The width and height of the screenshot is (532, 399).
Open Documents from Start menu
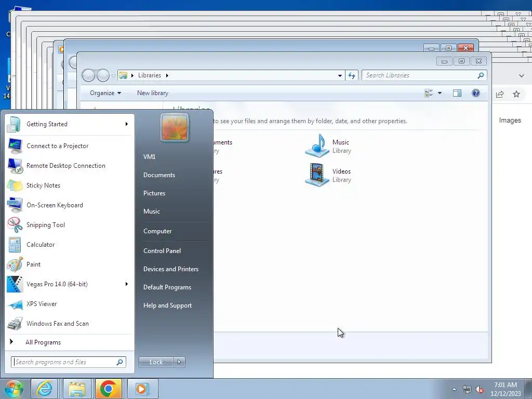[x=159, y=175]
